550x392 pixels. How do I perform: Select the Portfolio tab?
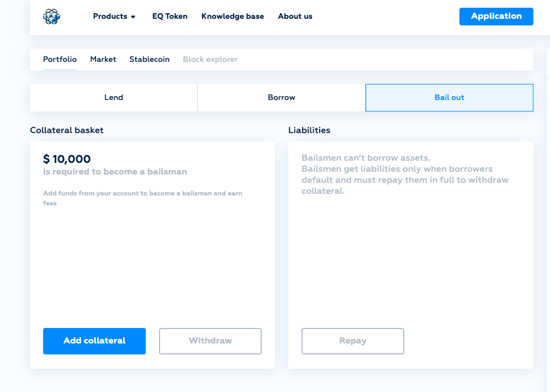[x=60, y=59]
